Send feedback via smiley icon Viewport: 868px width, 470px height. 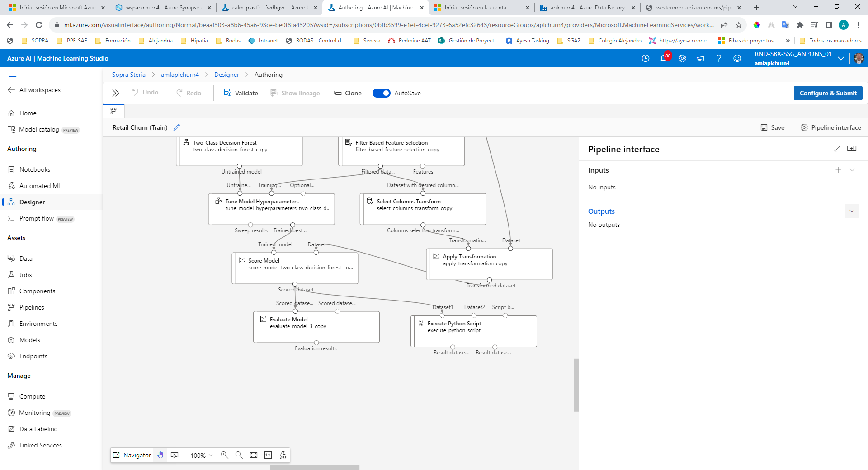tap(737, 58)
